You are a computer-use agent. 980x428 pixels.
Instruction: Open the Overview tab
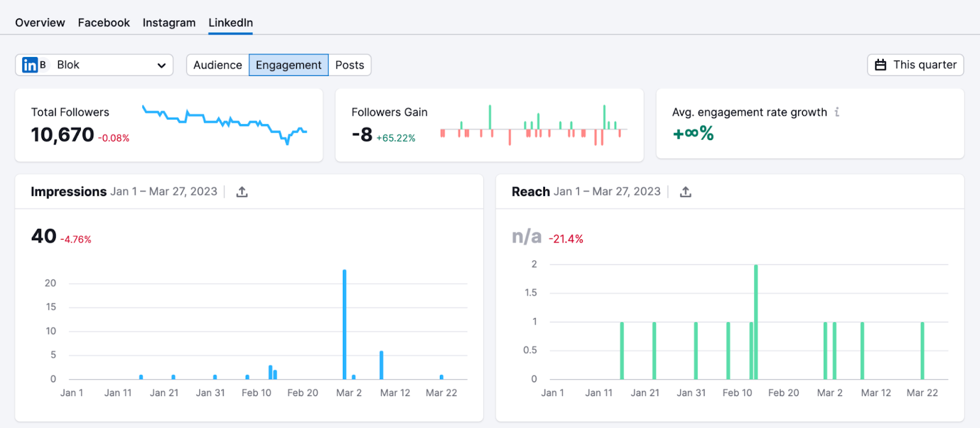click(40, 23)
